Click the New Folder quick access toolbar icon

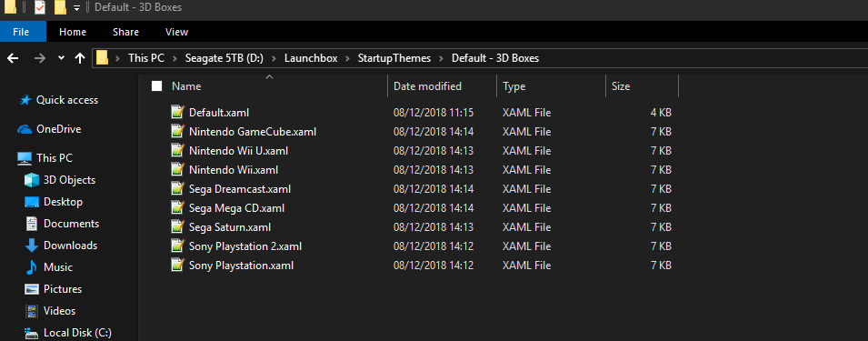(60, 8)
